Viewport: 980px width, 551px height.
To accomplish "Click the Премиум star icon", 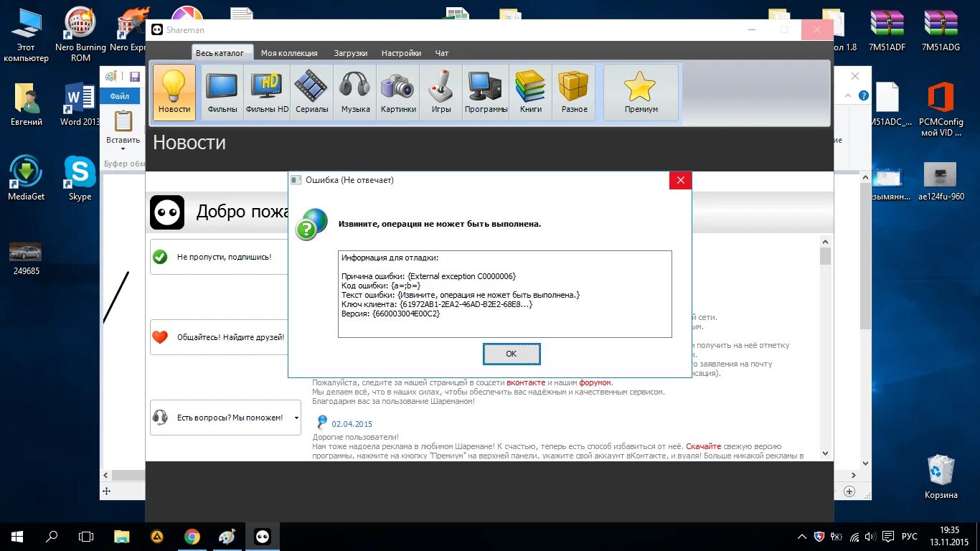I will point(641,87).
